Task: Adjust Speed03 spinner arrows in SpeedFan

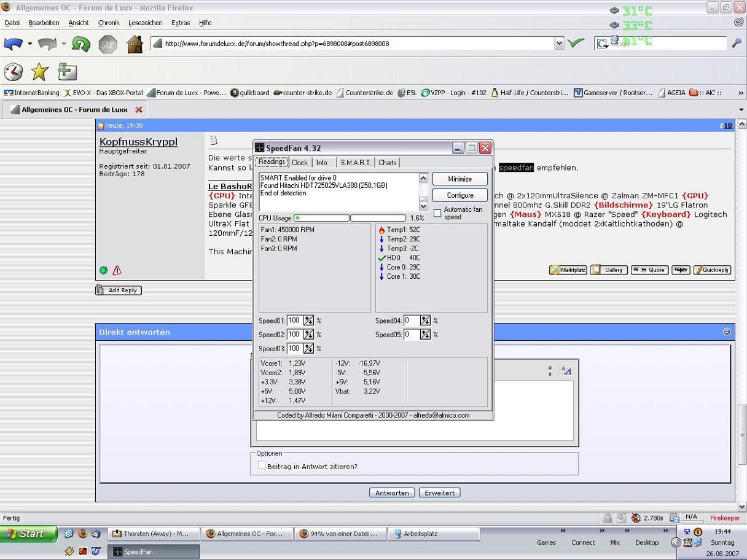Action: click(x=308, y=348)
